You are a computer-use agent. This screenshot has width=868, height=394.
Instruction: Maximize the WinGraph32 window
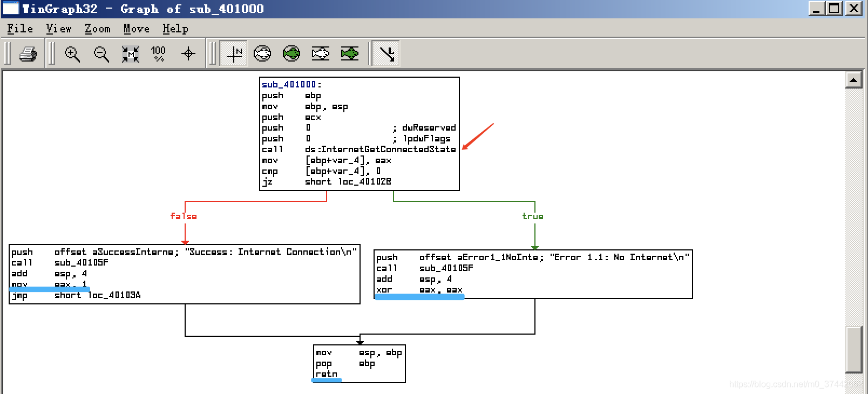pyautogui.click(x=835, y=8)
